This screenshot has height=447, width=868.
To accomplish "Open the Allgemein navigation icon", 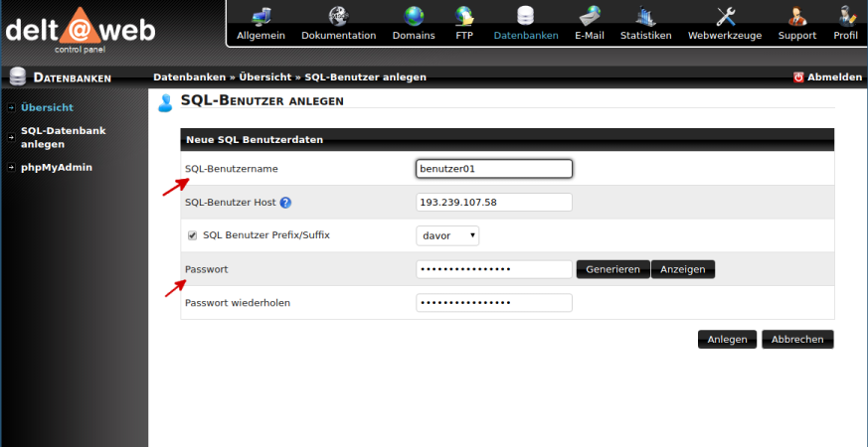I will (x=260, y=17).
